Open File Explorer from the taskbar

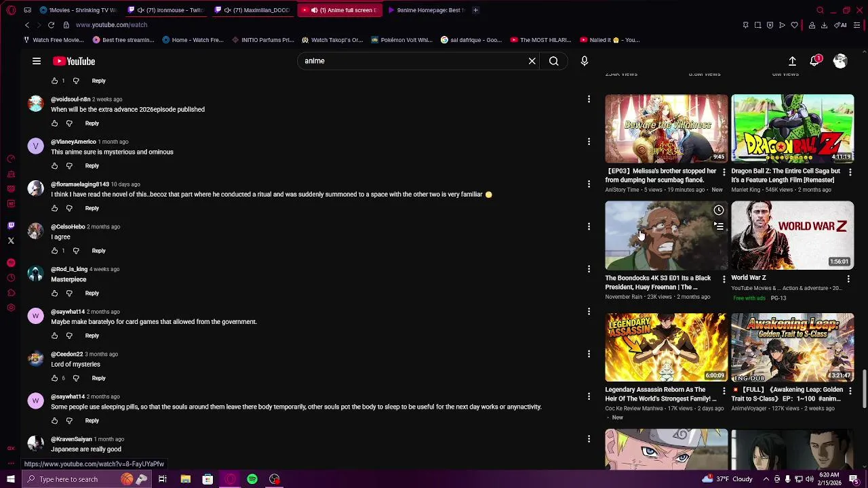[185, 479]
